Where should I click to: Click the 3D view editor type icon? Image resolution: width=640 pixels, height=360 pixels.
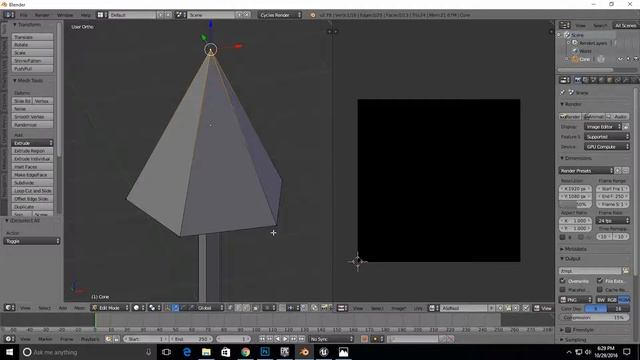[10, 308]
